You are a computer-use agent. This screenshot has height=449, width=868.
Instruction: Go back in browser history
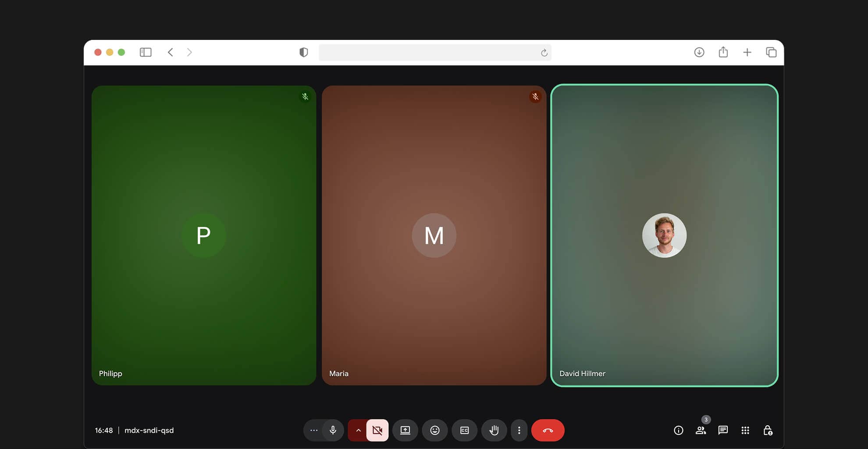pos(171,52)
